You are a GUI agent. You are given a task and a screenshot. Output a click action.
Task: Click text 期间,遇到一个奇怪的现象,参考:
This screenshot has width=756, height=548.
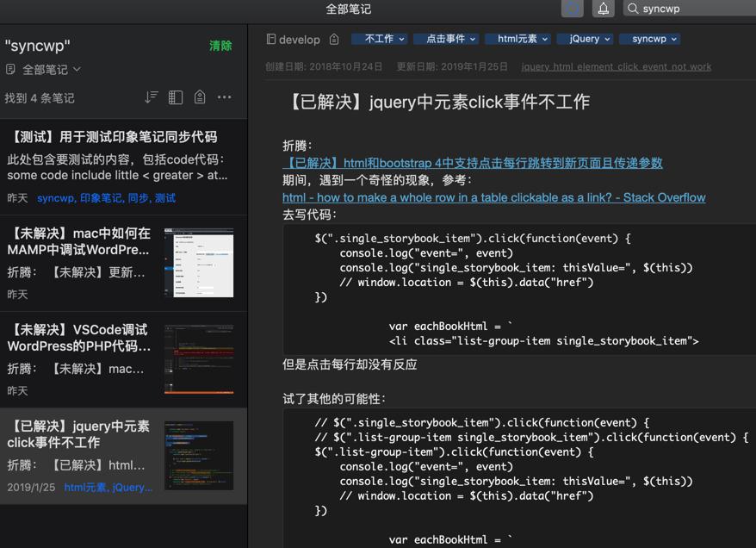tap(376, 180)
